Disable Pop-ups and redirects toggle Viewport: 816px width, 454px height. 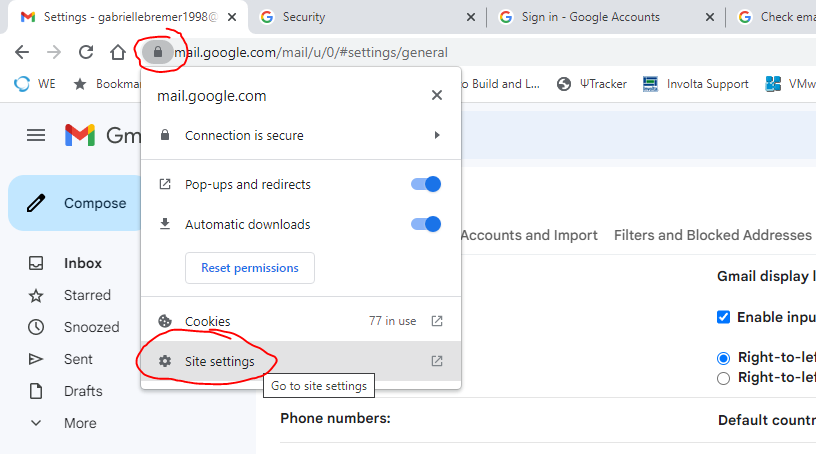click(426, 184)
